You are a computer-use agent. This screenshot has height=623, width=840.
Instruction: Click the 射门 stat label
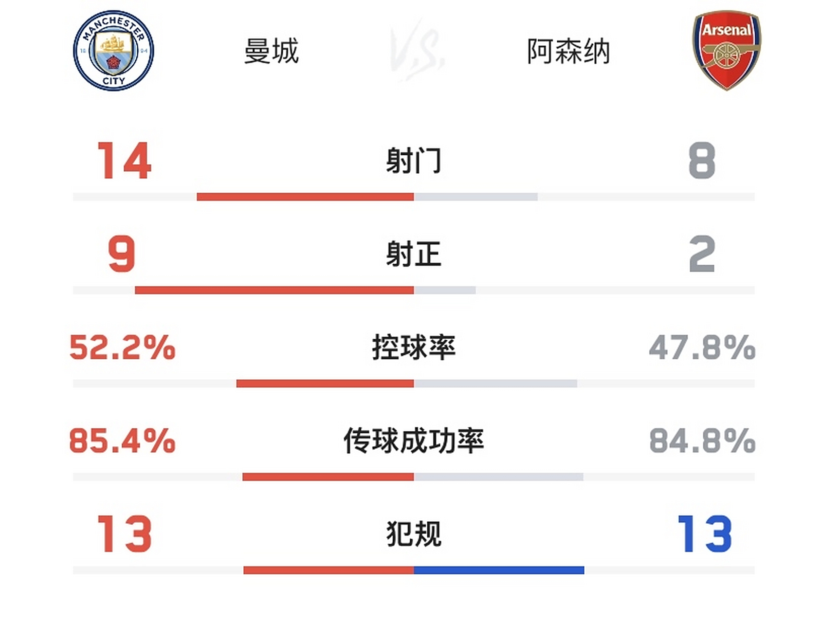pyautogui.click(x=414, y=161)
